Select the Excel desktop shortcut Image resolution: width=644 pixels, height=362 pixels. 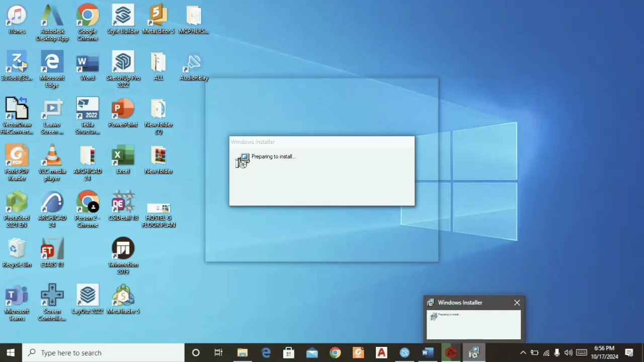coord(123,160)
